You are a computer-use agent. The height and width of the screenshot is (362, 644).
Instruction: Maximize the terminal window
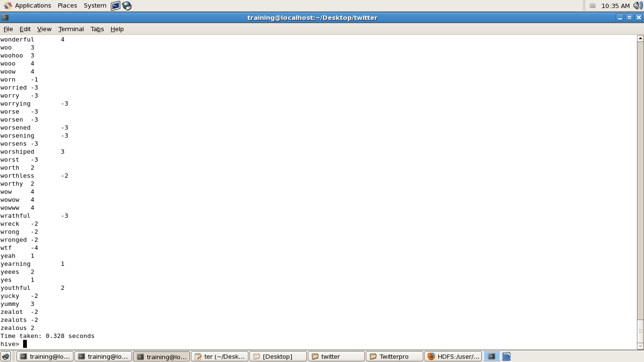(x=629, y=18)
